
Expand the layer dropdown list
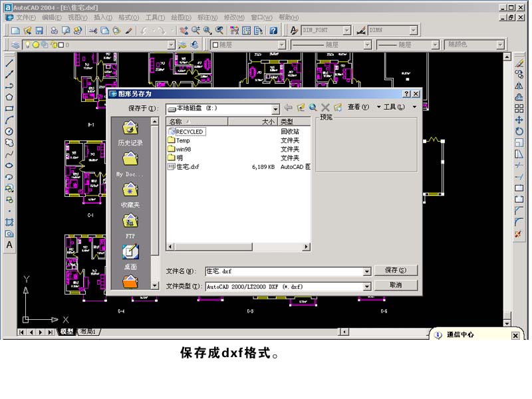(171, 45)
